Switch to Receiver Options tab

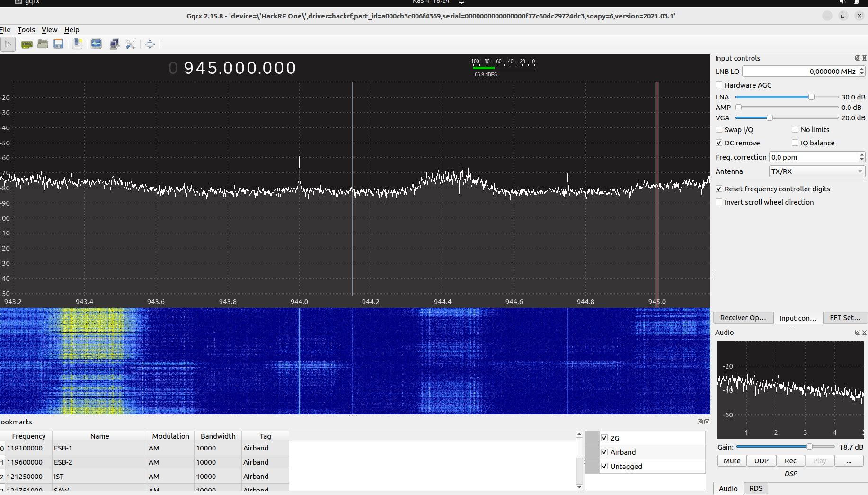743,318
